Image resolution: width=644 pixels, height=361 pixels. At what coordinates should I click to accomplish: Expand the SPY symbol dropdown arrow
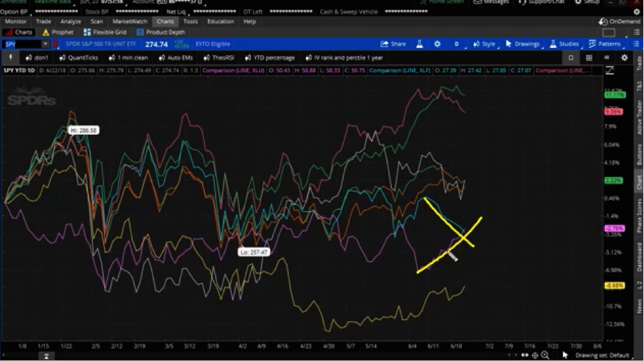click(45, 44)
